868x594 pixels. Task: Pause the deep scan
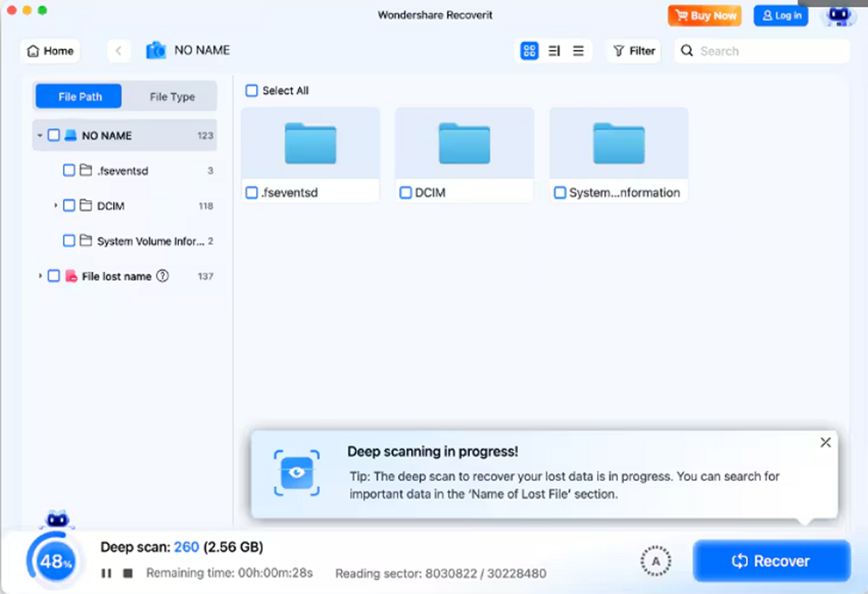click(x=107, y=574)
